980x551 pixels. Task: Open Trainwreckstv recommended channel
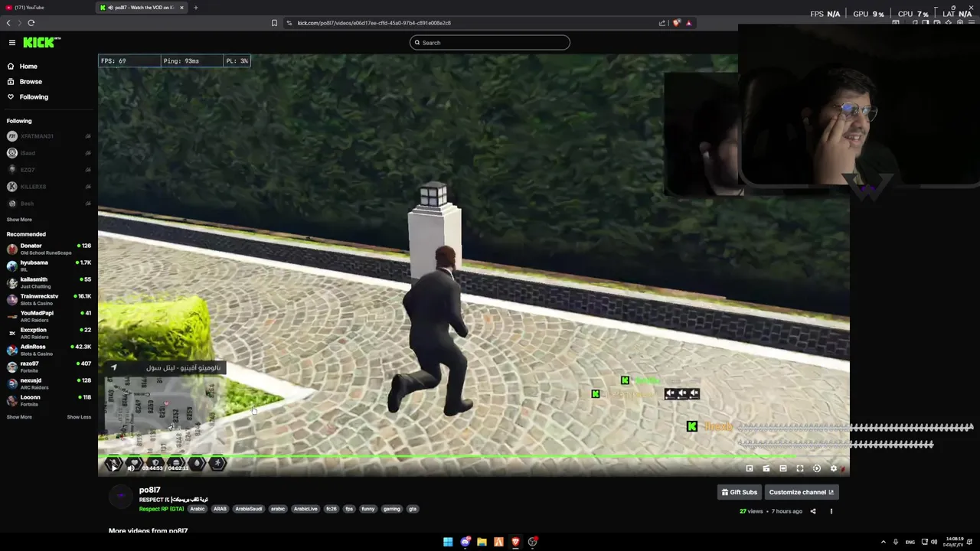(47, 299)
